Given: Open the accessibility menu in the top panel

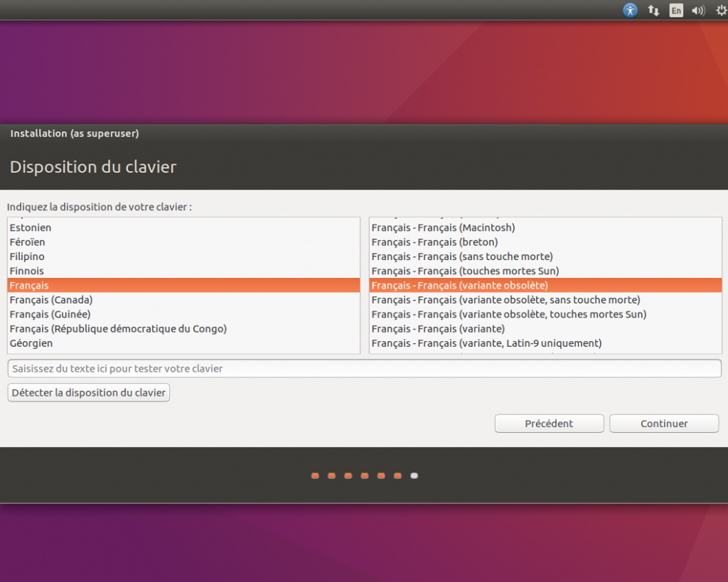Looking at the screenshot, I should (630, 11).
